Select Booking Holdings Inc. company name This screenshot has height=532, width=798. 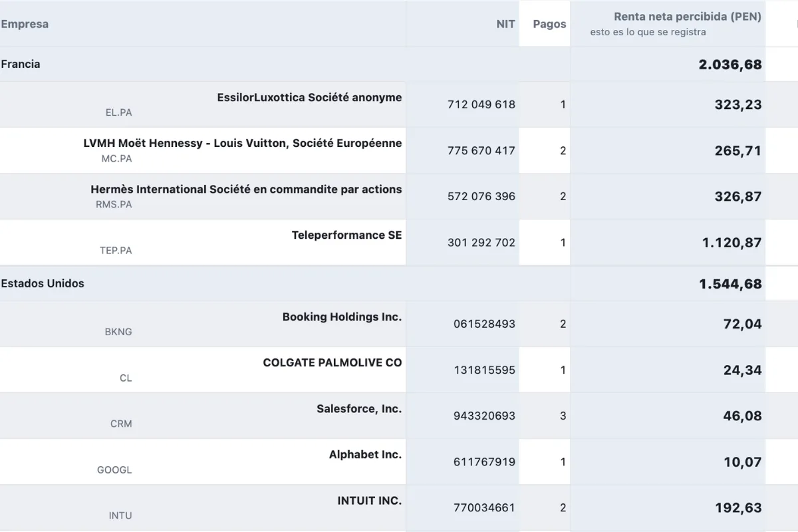click(342, 317)
